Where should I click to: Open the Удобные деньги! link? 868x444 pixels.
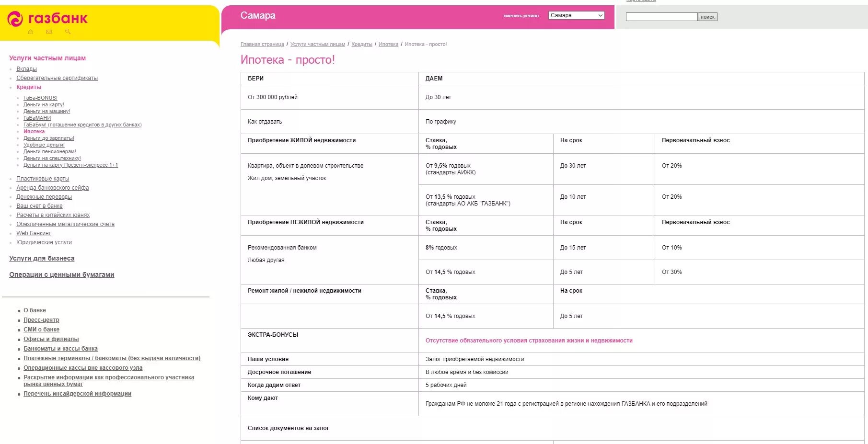click(44, 145)
